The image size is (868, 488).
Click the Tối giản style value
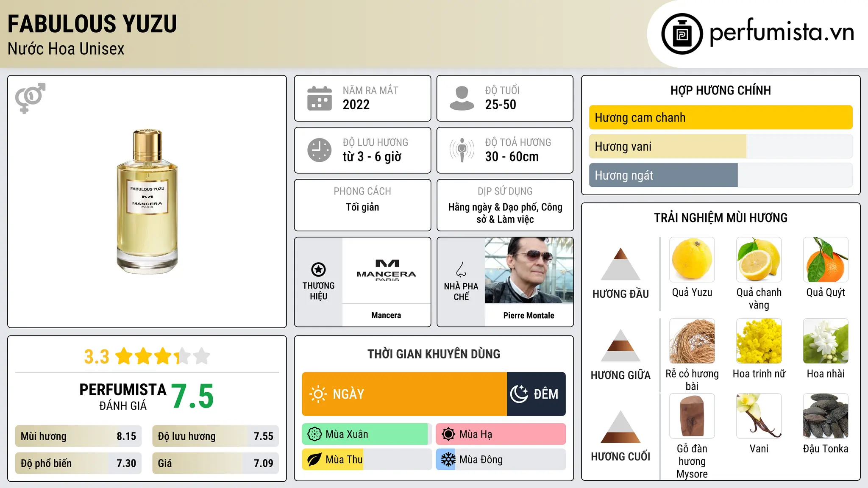point(362,207)
